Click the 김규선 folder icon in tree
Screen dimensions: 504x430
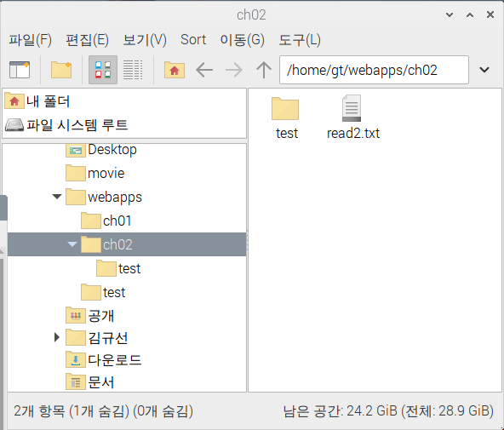point(76,337)
